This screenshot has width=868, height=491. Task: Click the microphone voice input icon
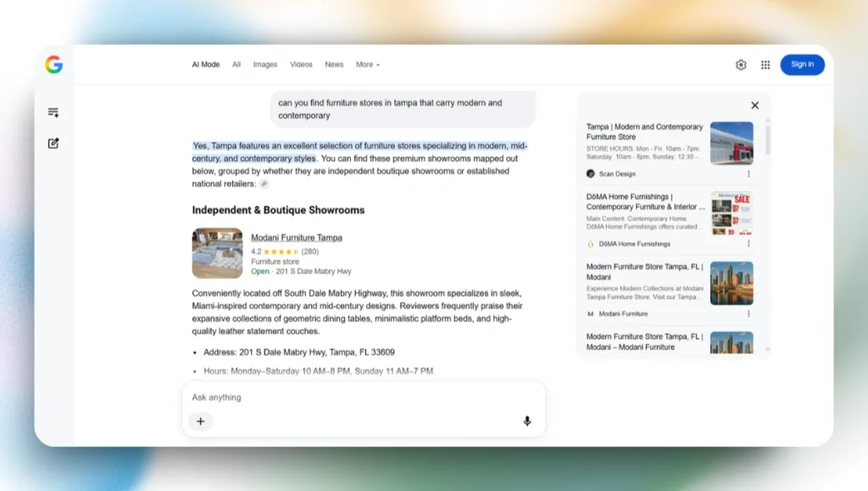527,421
